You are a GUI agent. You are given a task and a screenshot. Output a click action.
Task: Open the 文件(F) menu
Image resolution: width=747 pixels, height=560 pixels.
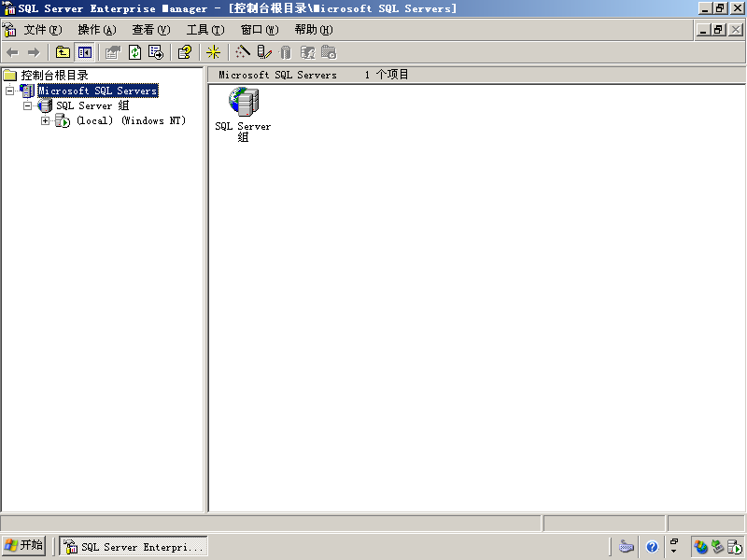click(x=43, y=30)
